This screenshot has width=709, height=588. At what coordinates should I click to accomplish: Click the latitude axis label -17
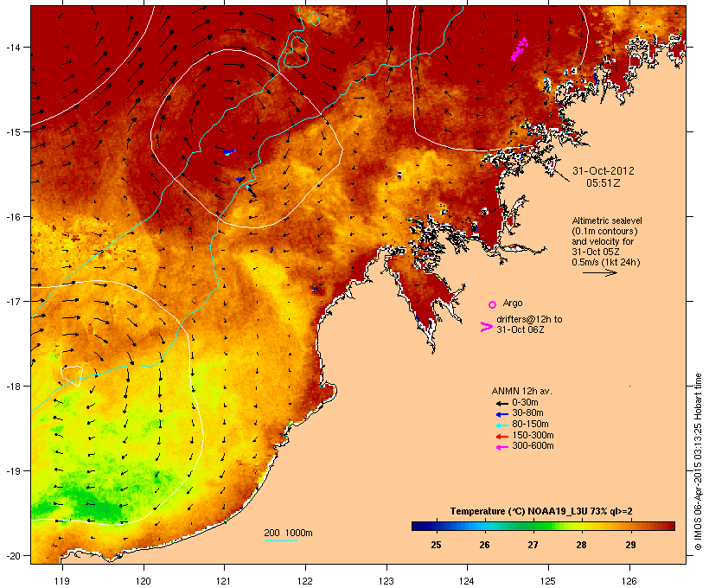(13, 301)
